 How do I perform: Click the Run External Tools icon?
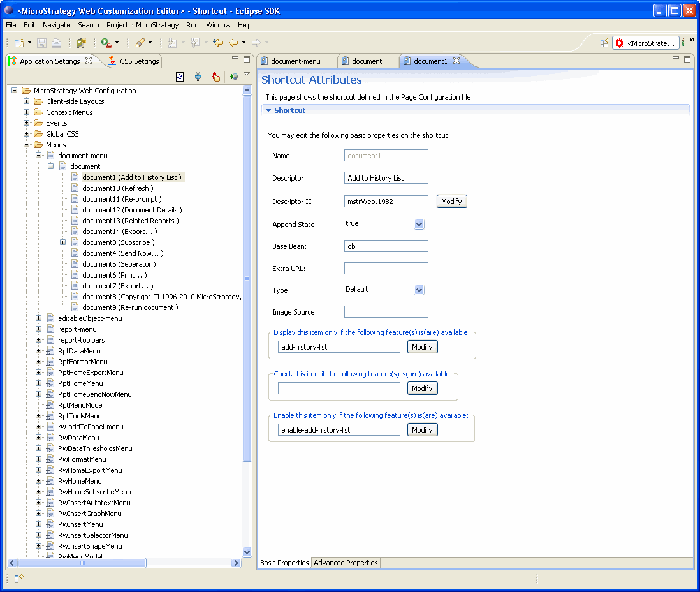tap(106, 43)
